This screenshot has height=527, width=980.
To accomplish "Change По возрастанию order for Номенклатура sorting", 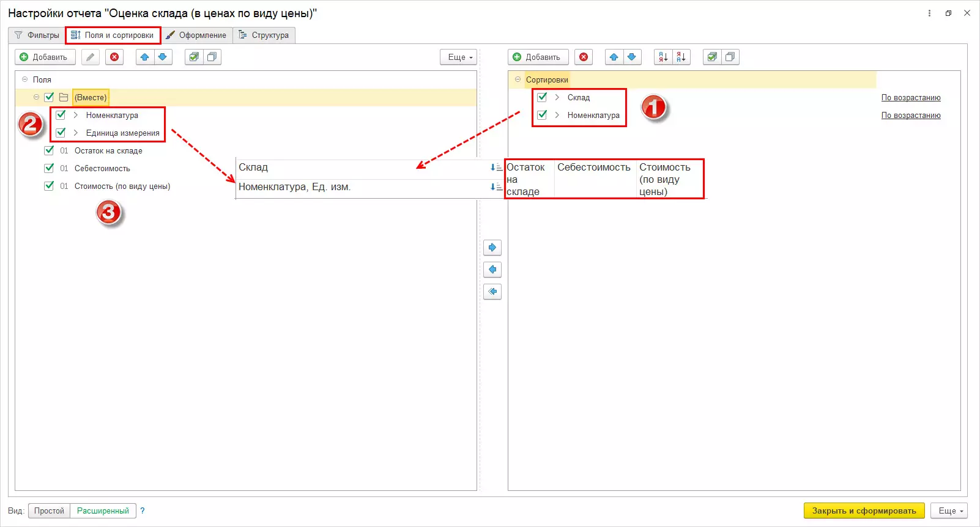I will click(911, 116).
